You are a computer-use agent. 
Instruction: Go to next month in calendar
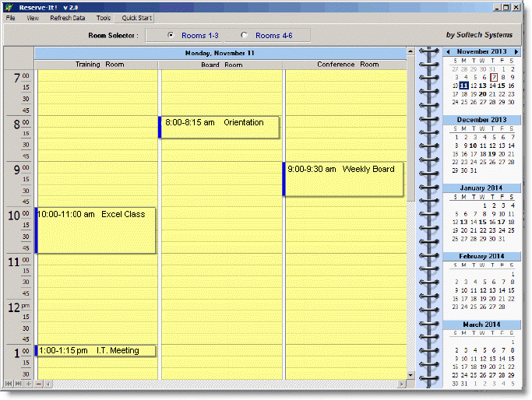click(x=516, y=51)
